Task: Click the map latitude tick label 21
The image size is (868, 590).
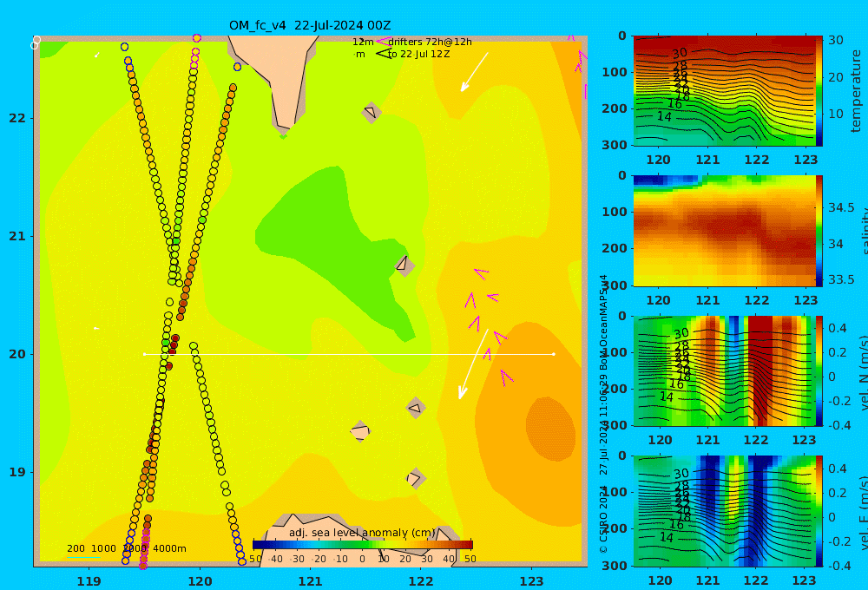Action: (17, 236)
